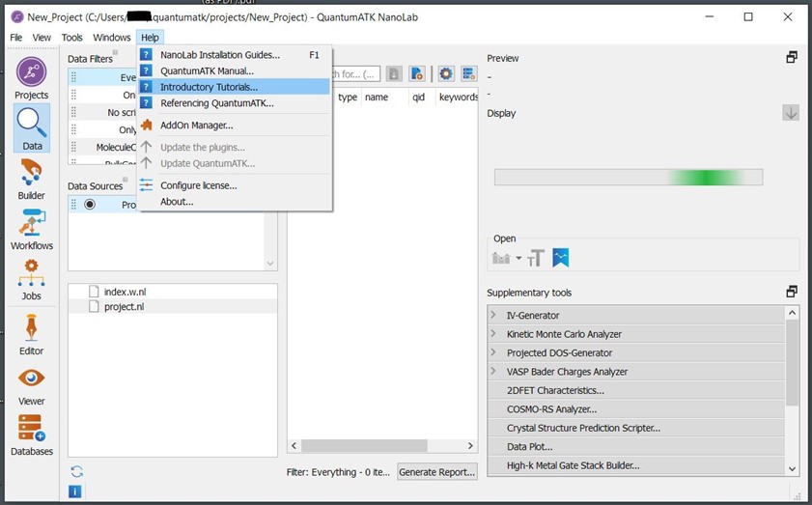Open the About dialog

point(235,202)
